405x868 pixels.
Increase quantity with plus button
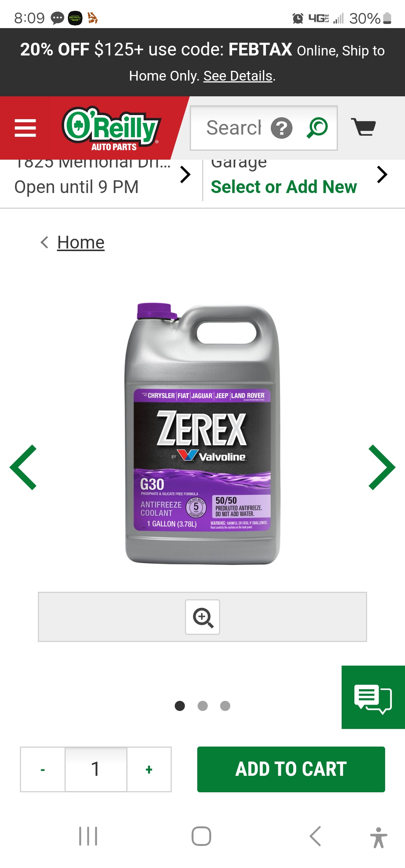point(149,769)
